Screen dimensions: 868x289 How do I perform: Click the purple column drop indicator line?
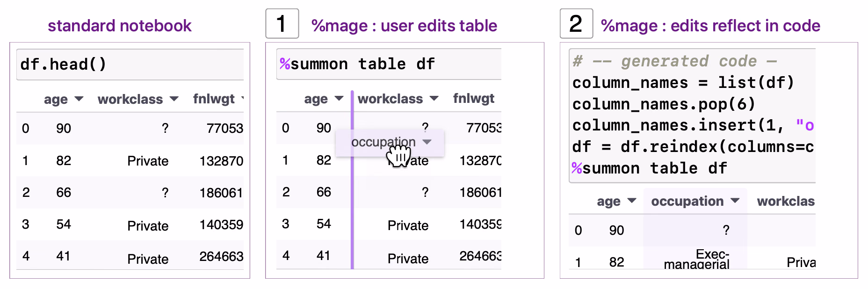click(352, 180)
